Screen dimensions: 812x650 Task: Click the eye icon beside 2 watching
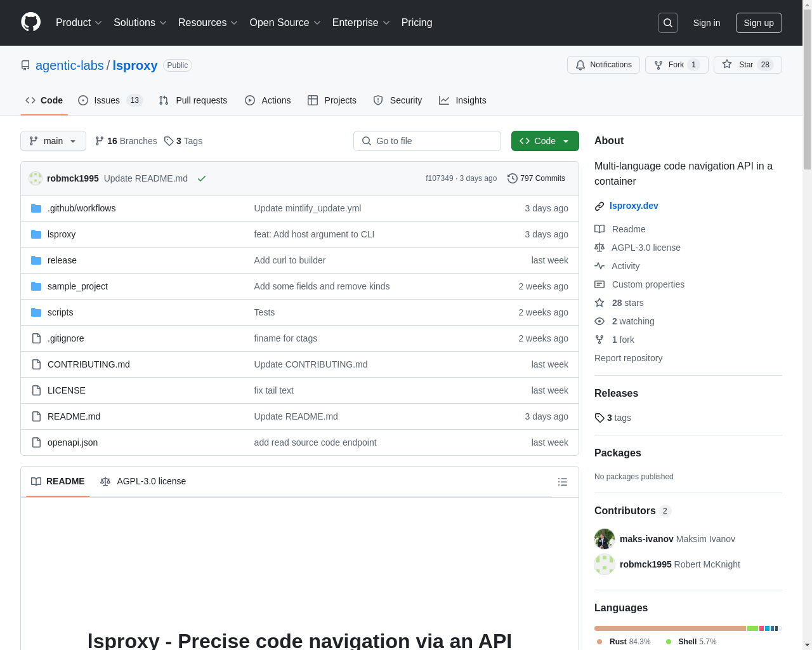599,321
